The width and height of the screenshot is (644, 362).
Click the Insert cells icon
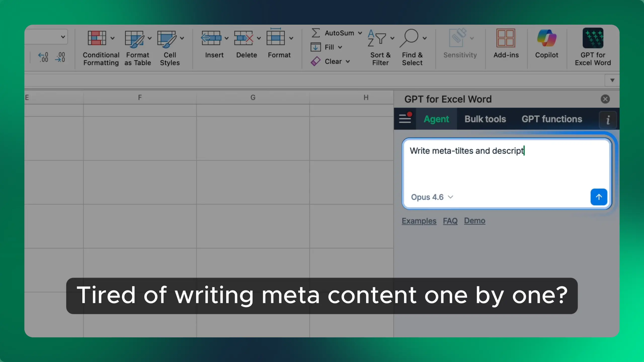(x=211, y=38)
